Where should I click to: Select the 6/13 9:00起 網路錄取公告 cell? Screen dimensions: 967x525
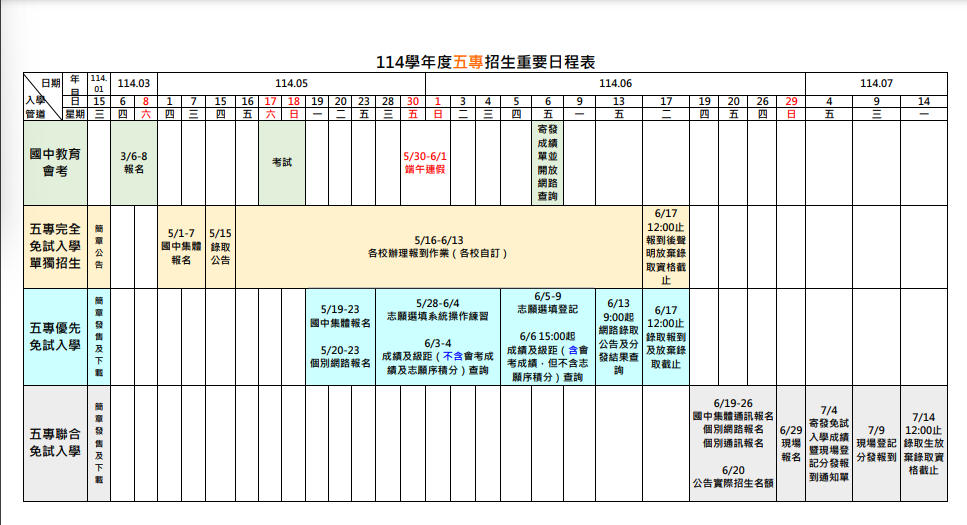tap(618, 336)
